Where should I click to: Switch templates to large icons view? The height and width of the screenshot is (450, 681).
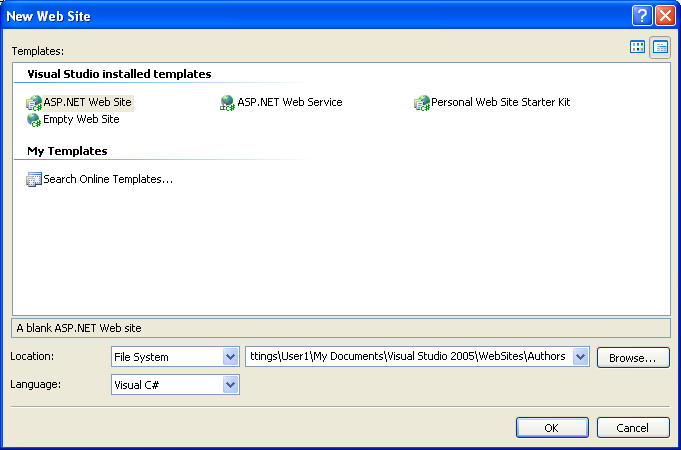tap(637, 47)
